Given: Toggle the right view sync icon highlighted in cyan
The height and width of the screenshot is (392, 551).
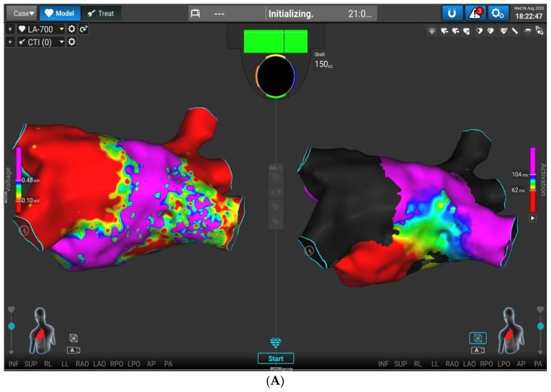Looking at the screenshot, I should click(478, 338).
